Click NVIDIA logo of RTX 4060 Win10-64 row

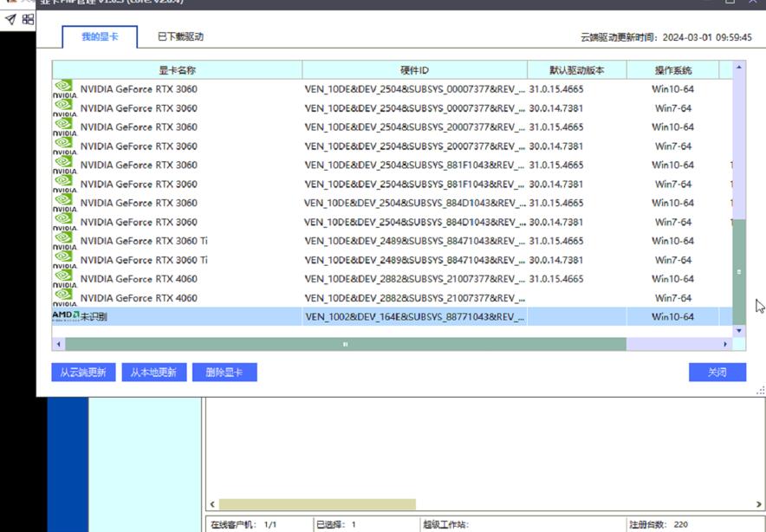point(64,279)
